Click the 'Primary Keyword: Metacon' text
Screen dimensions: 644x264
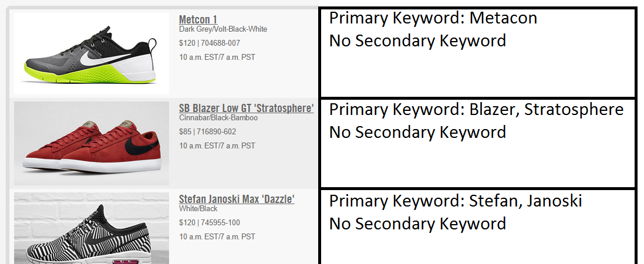pos(433,18)
